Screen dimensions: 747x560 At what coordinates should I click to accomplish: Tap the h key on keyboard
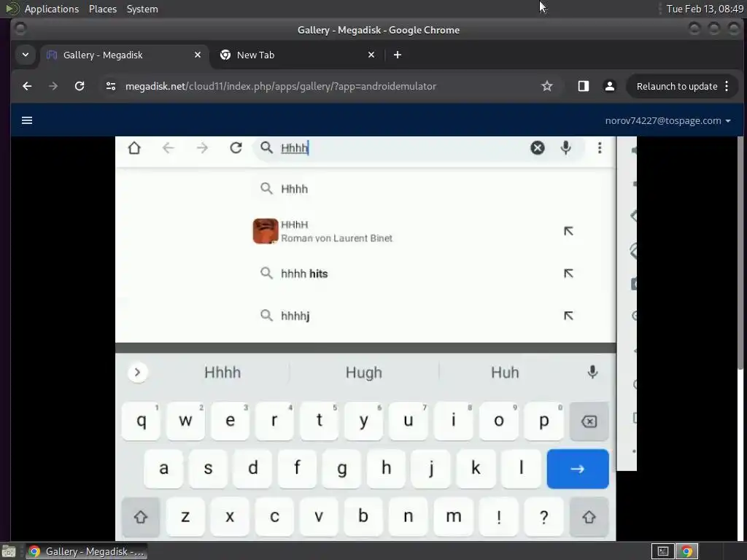click(387, 469)
